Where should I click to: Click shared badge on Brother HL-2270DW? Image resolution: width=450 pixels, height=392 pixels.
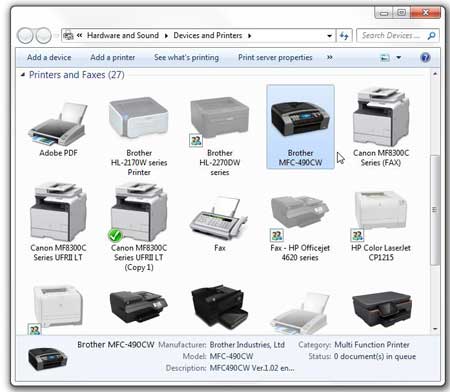click(x=196, y=140)
